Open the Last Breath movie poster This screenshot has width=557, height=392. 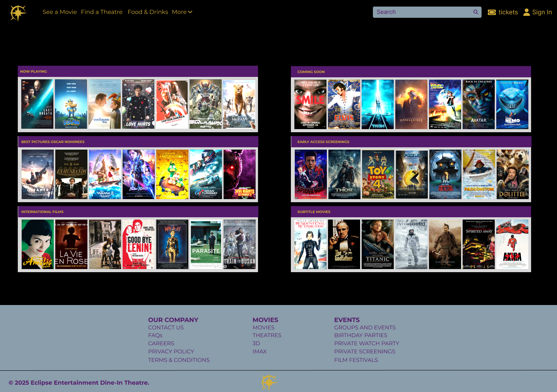pos(38,104)
